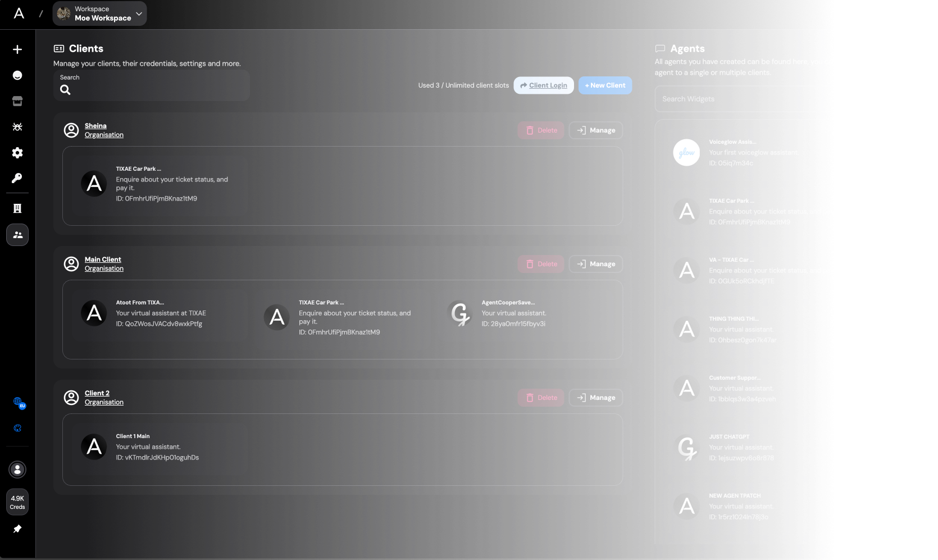
Task: Select the spider debug icon in sidebar
Action: pyautogui.click(x=17, y=127)
